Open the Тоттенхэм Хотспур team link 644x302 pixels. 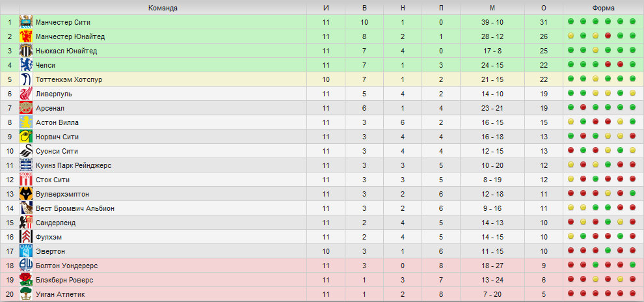point(68,79)
